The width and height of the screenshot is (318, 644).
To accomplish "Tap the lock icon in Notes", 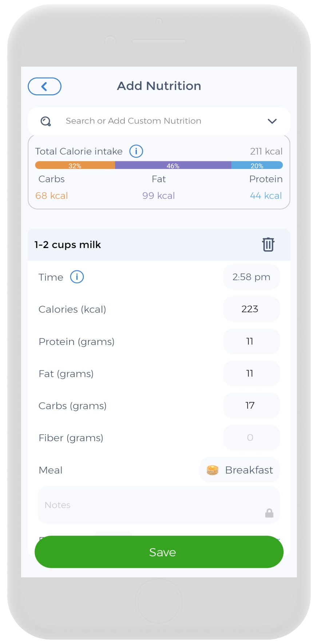I will (x=269, y=513).
